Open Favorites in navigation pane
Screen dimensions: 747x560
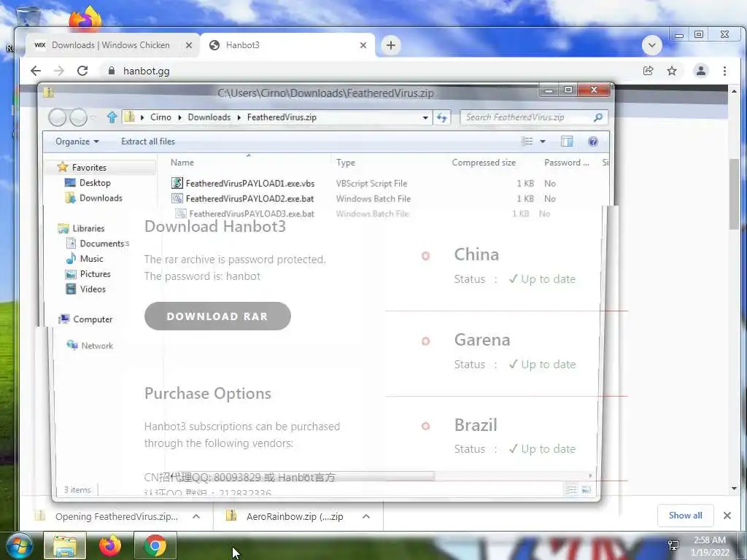point(89,167)
